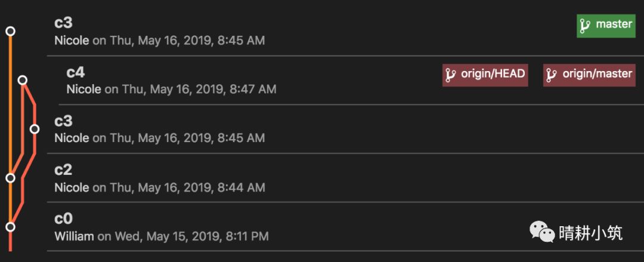Screen dimensions: 644x262
Task: Click graph node of lower c3 commit
Action: (x=35, y=129)
